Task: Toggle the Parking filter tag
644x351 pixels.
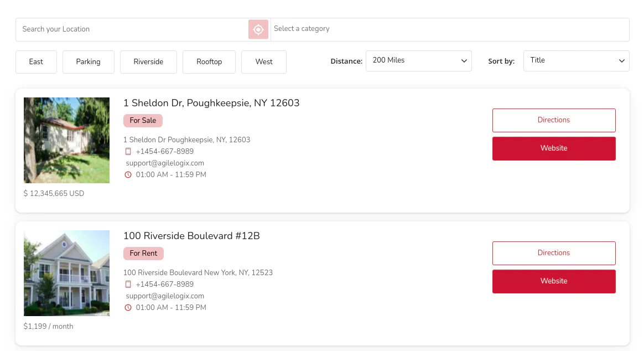Action: click(89, 62)
